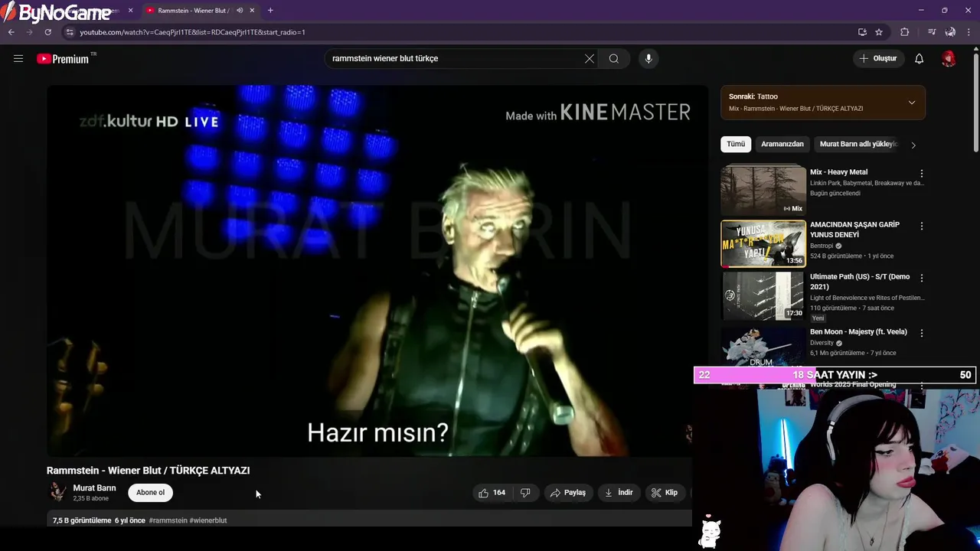
Task: Reload the page with refresh icon
Action: coord(48,32)
